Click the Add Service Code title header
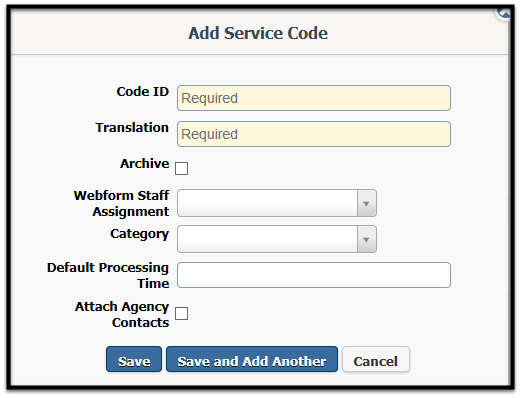This screenshot has height=398, width=521. [x=258, y=33]
